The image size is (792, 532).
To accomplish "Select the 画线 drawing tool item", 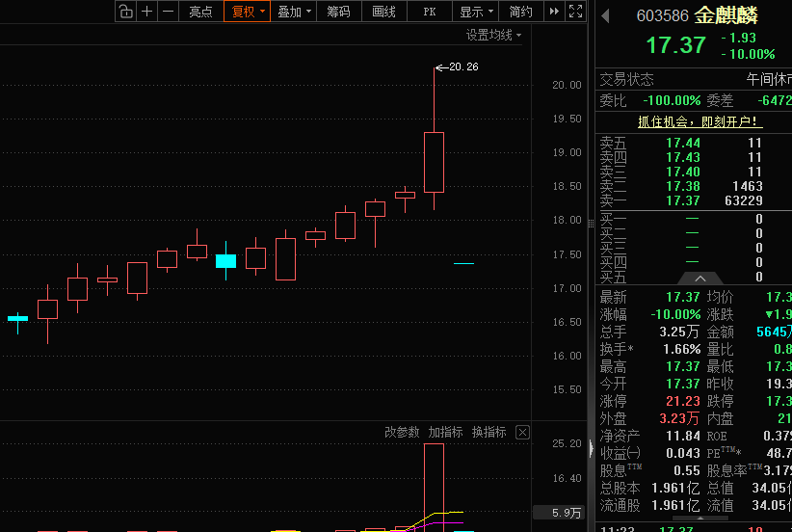I will tap(383, 12).
